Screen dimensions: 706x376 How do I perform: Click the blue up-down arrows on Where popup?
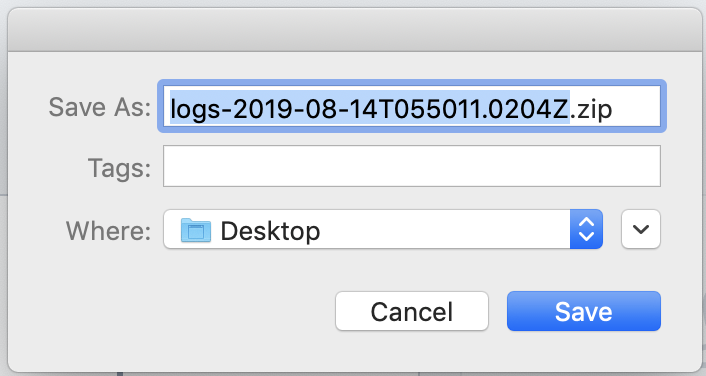586,229
